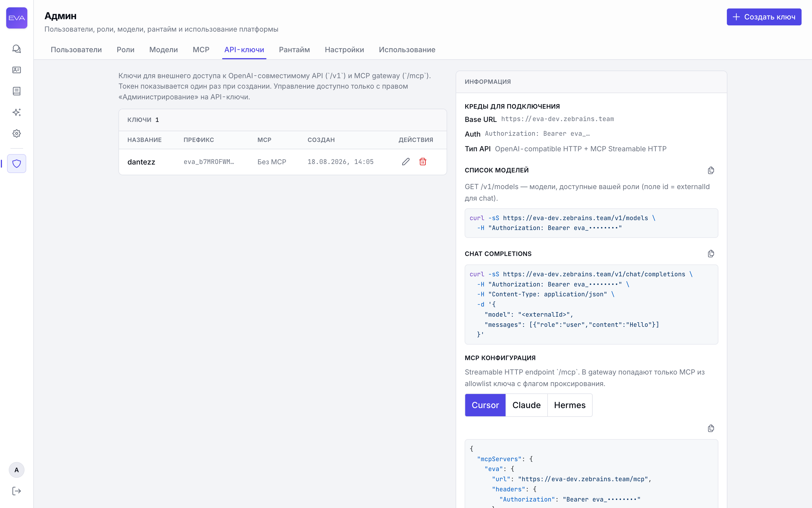Open the contact card icon in the sidebar
The image size is (812, 508).
click(16, 70)
